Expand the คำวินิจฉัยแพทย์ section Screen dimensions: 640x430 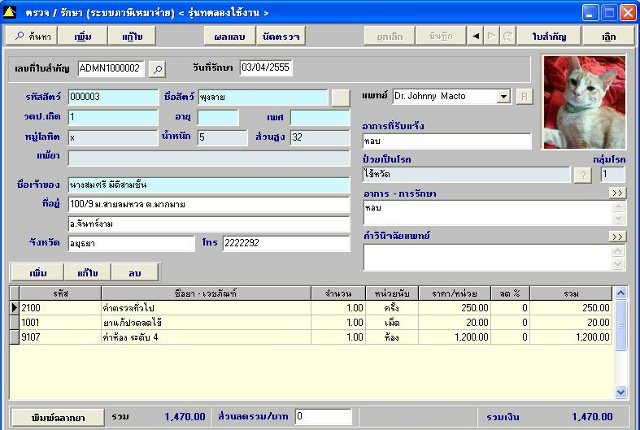pyautogui.click(x=616, y=237)
